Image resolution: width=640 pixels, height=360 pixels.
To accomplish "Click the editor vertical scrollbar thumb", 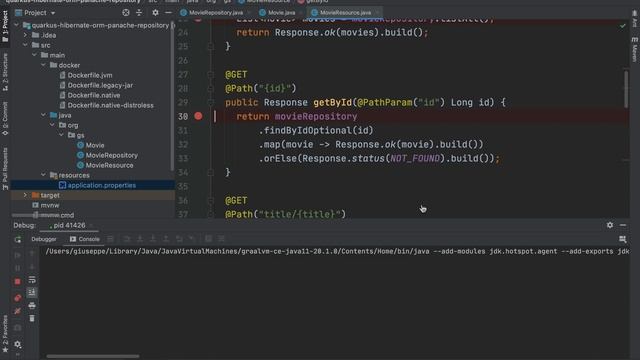I will point(626,89).
